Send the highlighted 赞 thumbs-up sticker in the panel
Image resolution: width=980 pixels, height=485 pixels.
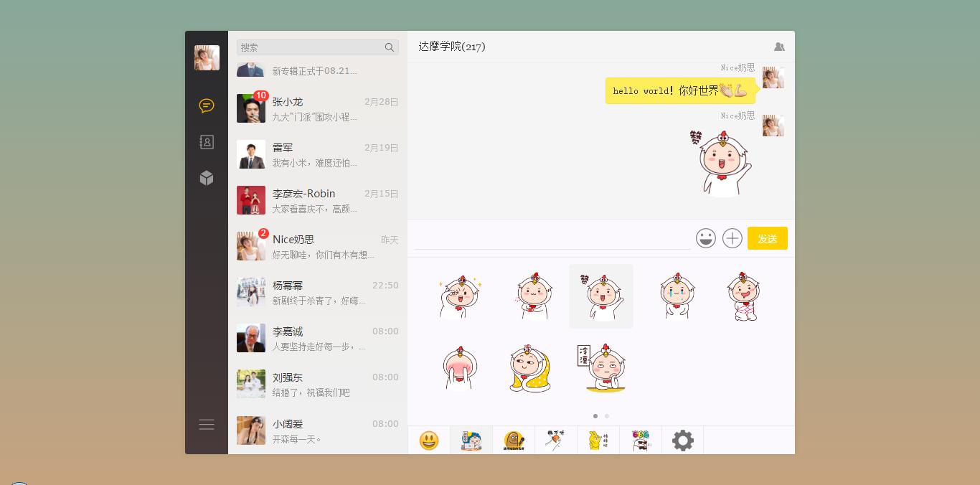[601, 296]
